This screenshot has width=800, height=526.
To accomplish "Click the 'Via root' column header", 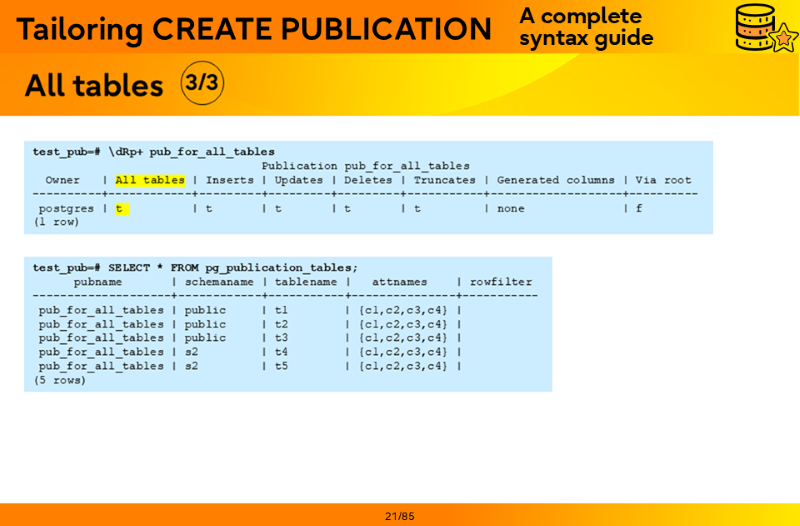I will 663,180.
